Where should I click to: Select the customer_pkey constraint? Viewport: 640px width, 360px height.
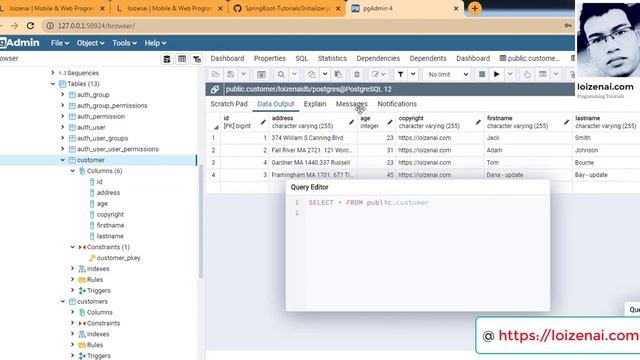118,258
